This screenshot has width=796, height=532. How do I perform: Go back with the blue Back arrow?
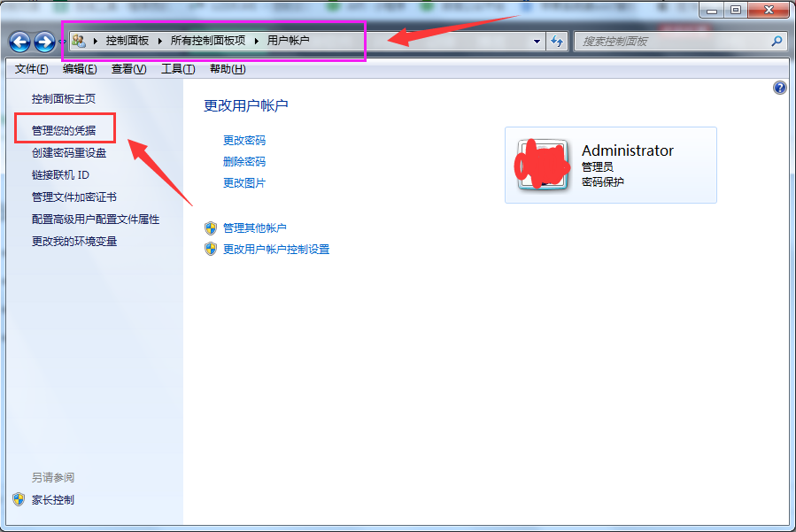tap(19, 42)
